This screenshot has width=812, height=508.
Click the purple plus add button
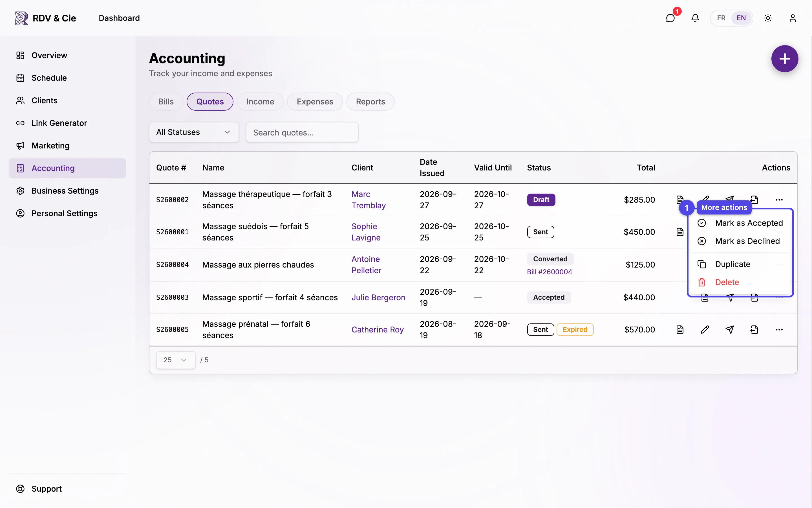(784, 59)
